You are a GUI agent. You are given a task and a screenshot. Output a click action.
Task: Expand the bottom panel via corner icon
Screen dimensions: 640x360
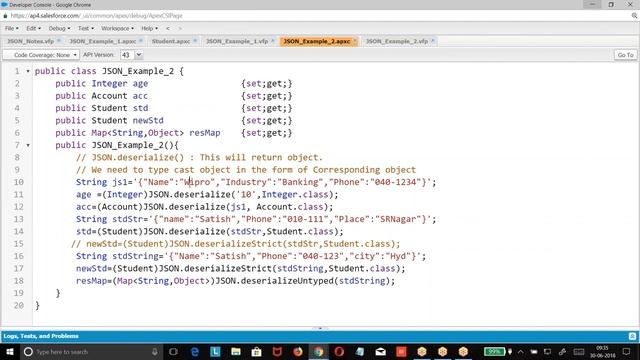[632, 336]
